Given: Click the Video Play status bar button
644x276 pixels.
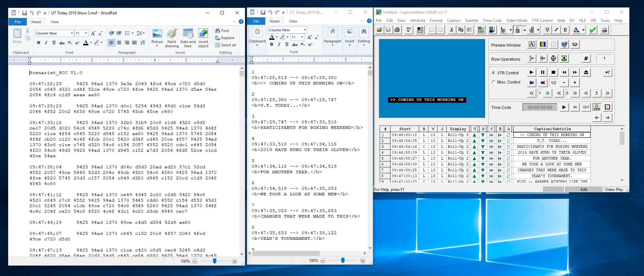Looking at the screenshot, I should pos(614,190).
